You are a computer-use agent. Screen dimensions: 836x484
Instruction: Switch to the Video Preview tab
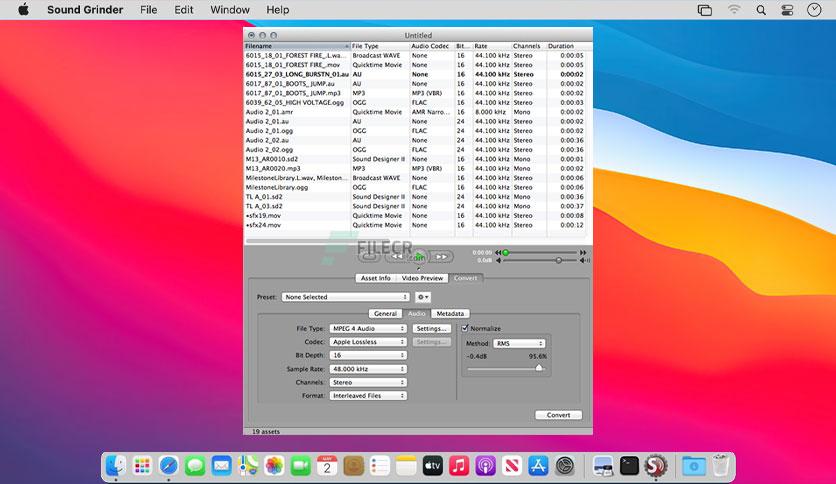[x=422, y=278]
